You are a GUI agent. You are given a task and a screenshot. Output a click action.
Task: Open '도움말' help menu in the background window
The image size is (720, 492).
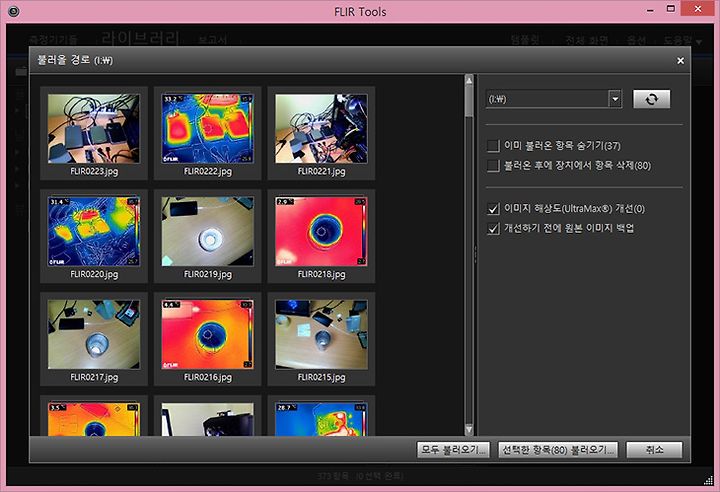[682, 40]
